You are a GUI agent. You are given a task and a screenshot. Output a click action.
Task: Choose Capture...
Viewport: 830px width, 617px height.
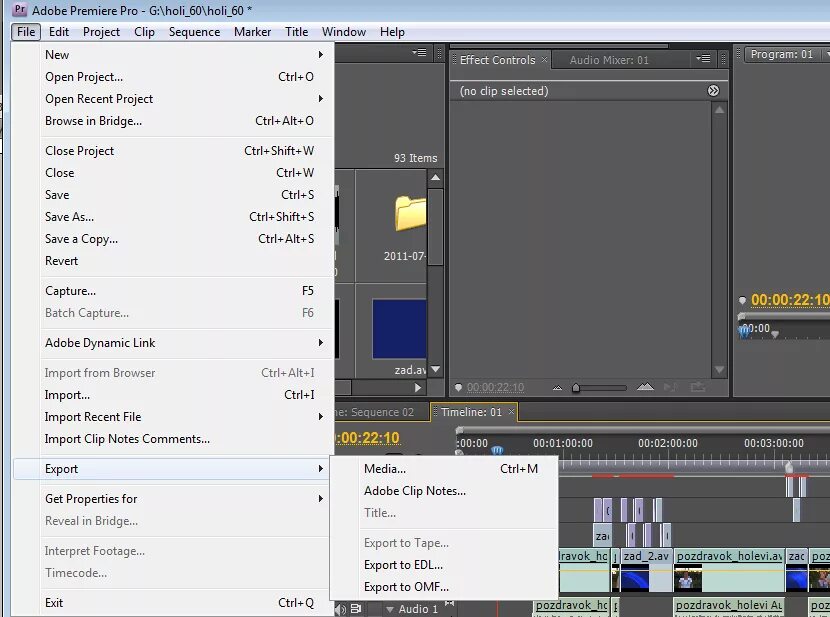pos(173,291)
